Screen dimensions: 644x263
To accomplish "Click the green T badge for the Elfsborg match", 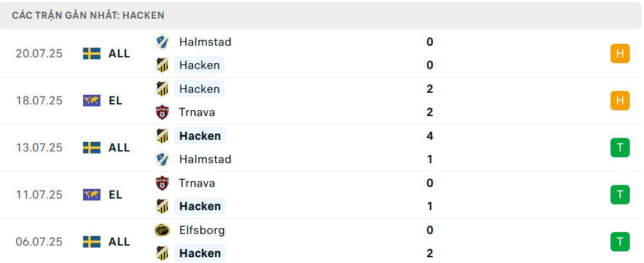I will pyautogui.click(x=620, y=242).
